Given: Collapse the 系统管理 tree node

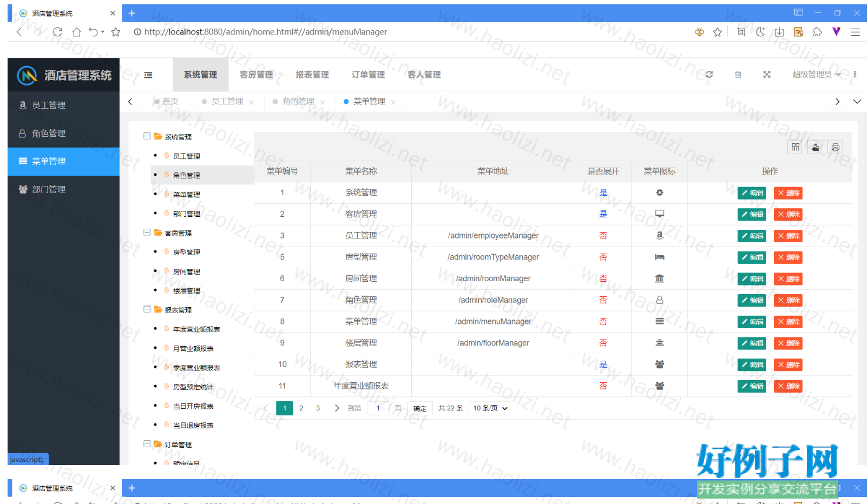Looking at the screenshot, I should tap(147, 136).
